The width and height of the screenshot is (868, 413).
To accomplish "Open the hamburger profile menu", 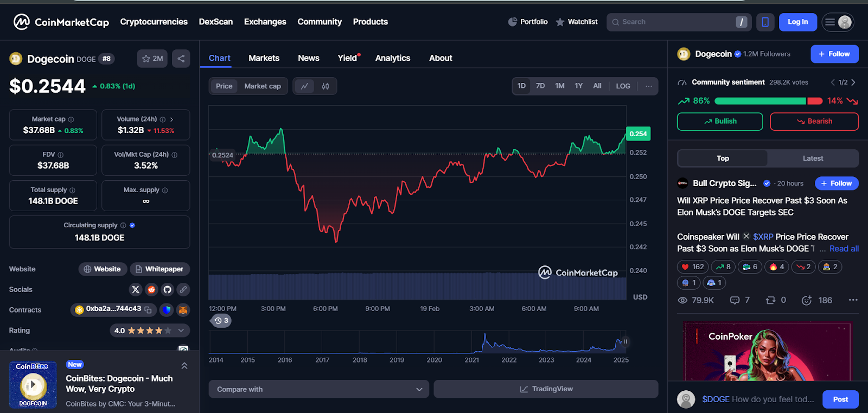I will coord(838,22).
